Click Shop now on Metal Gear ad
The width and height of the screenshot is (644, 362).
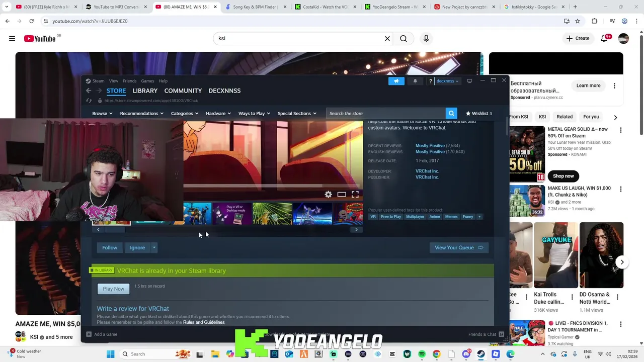tap(563, 176)
